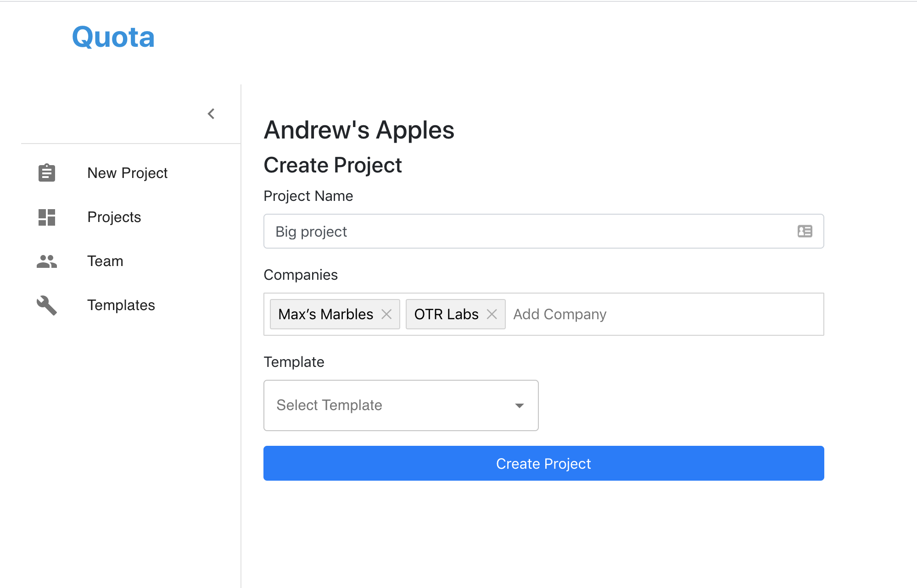
Task: Click the New Project clipboard icon
Action: click(x=47, y=173)
